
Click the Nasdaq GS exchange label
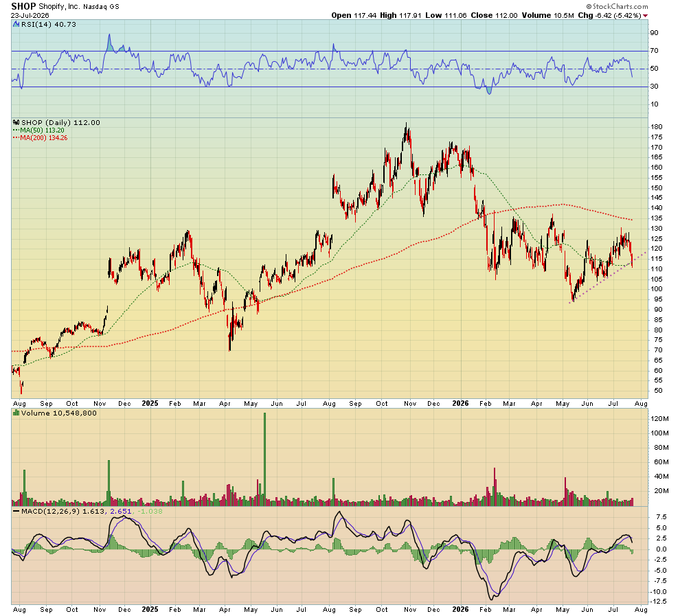coord(101,6)
